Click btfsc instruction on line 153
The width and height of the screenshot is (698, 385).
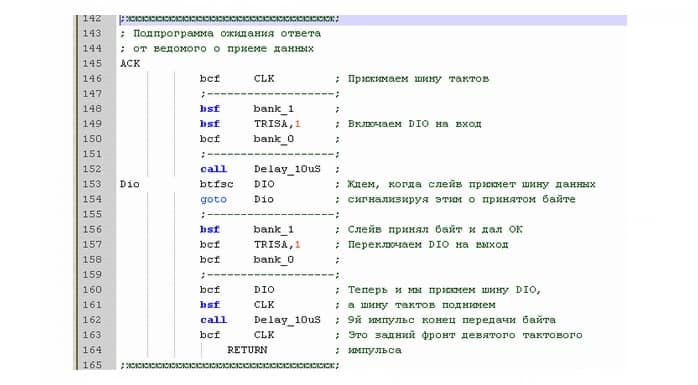pyautogui.click(x=216, y=184)
